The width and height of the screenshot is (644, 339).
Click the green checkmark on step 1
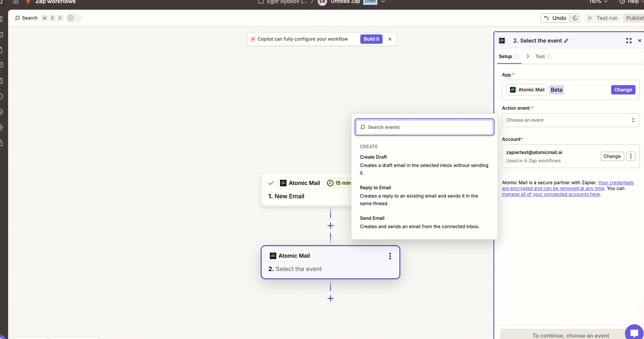coord(271,183)
